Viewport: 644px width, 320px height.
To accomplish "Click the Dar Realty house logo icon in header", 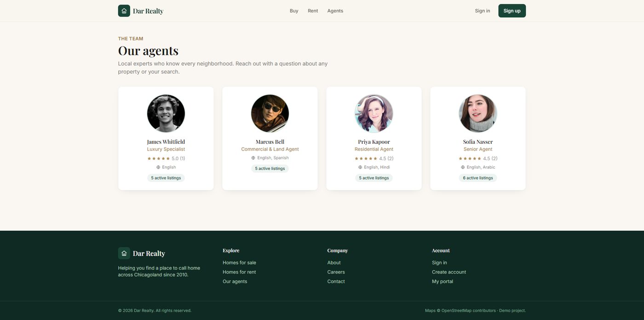I will [124, 11].
